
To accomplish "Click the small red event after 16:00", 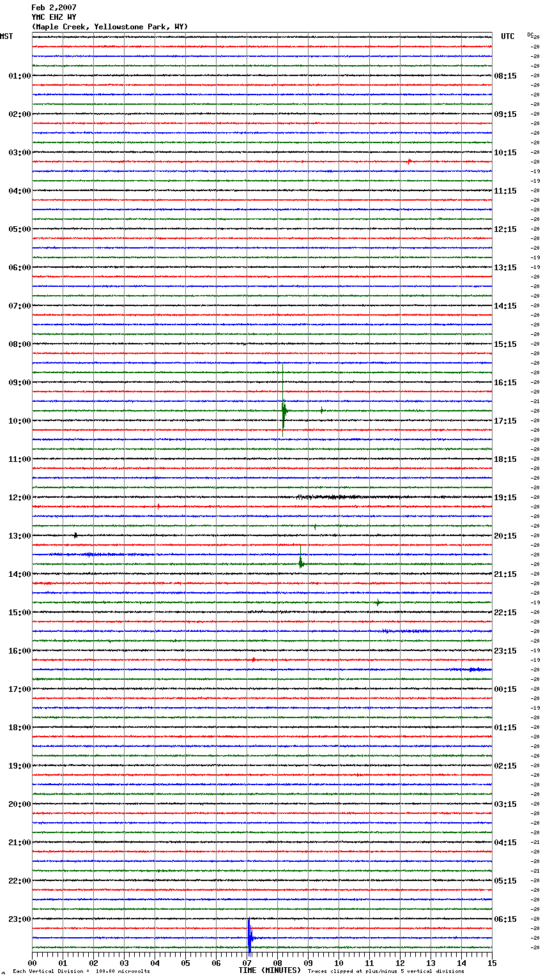I will point(254,659).
